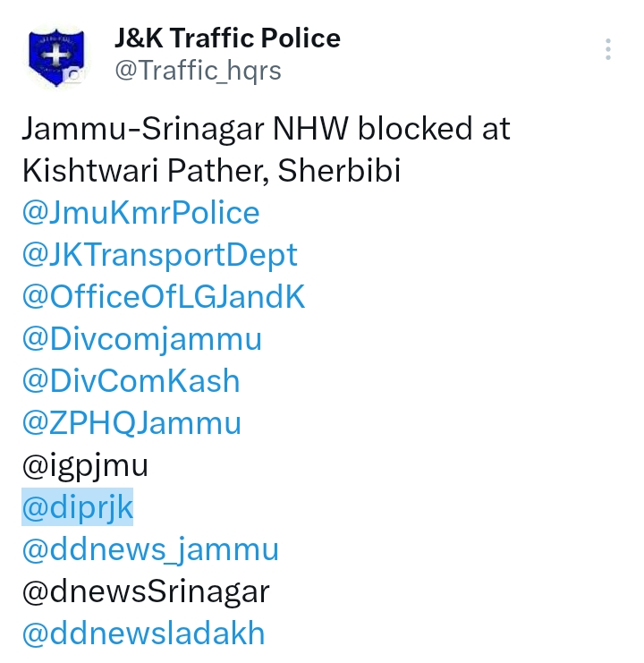
Task: Select the @igpjmu text
Action: (85, 466)
